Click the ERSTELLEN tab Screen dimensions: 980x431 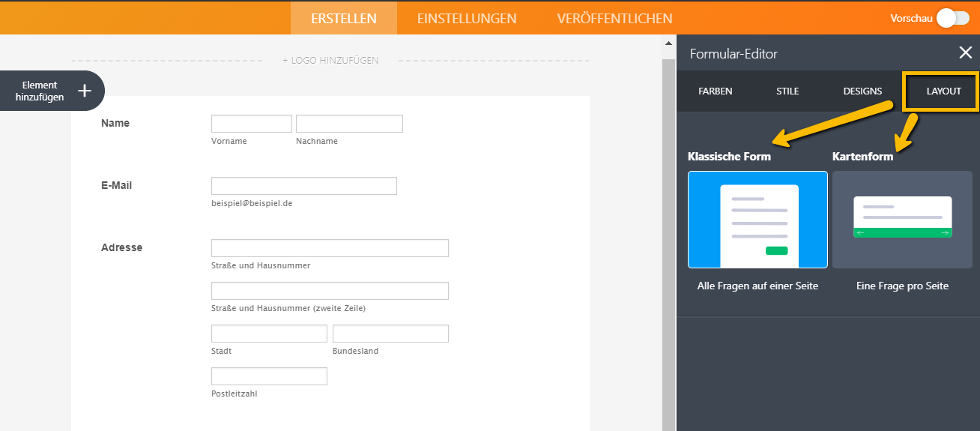(x=344, y=18)
